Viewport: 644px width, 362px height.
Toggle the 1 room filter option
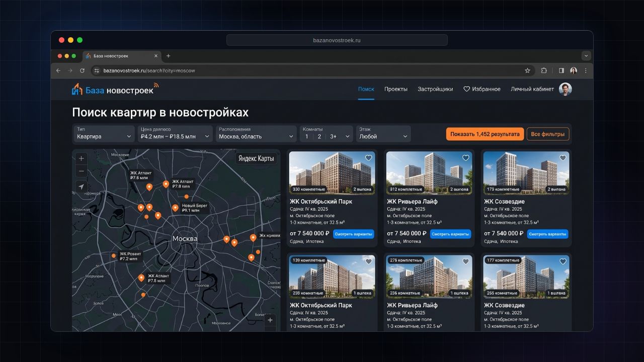(307, 136)
